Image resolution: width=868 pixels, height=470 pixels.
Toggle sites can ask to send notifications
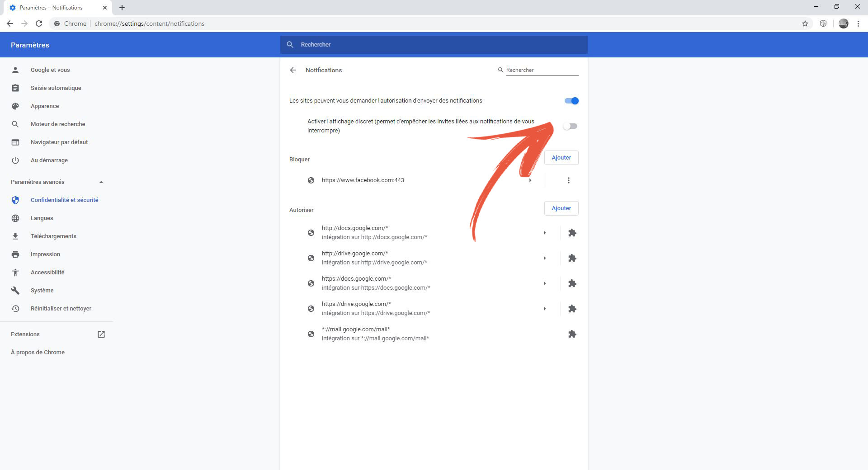571,101
